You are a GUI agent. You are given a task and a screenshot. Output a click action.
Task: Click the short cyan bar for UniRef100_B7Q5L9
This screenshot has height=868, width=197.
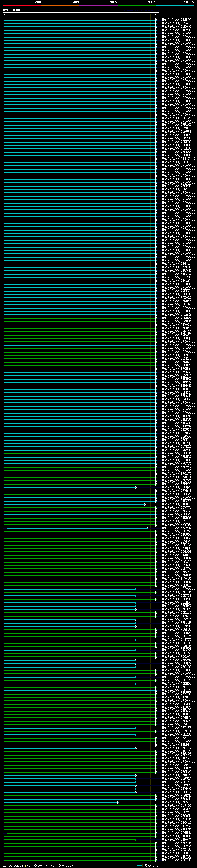(x=61, y=803)
